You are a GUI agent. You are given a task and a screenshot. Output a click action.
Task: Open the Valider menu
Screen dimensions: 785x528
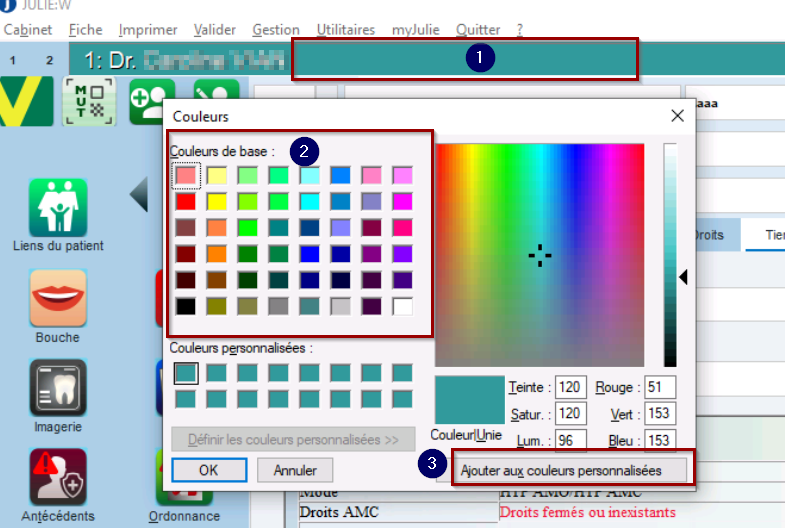(x=215, y=30)
